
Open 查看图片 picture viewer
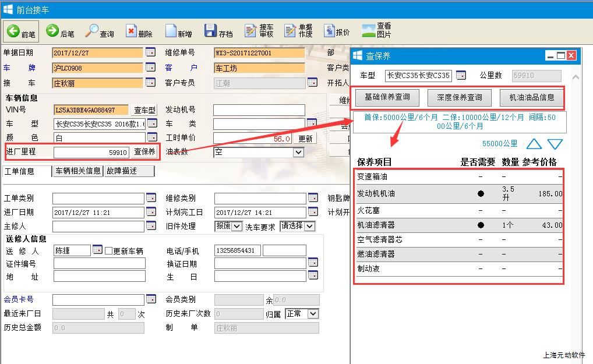click(369, 31)
